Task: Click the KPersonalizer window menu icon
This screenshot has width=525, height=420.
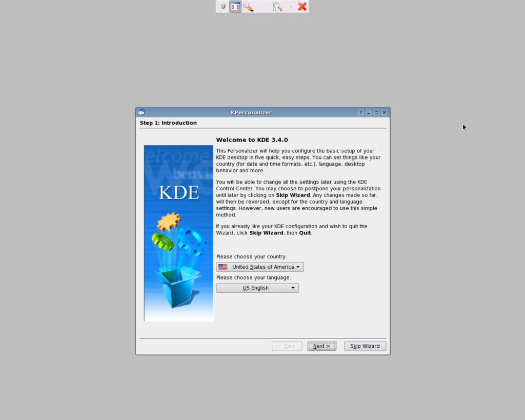Action: [x=142, y=112]
